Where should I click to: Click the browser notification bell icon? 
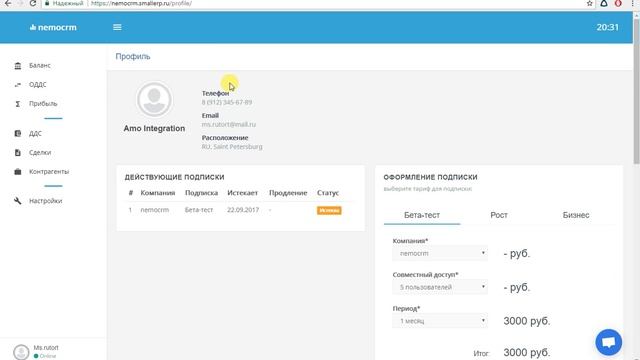pyautogui.click(x=604, y=3)
